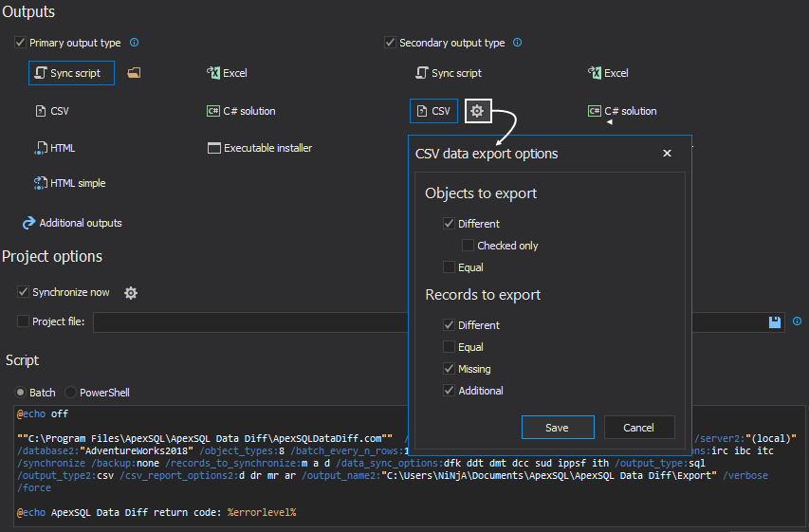Image resolution: width=809 pixels, height=532 pixels.
Task: Open folder icon next to primary Sync script
Action: tap(134, 73)
